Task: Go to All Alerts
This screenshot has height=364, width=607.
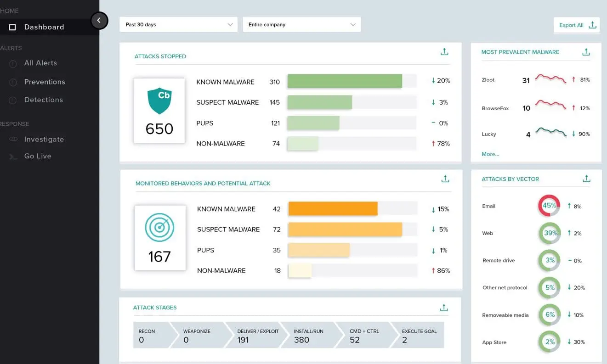Action: (x=40, y=63)
